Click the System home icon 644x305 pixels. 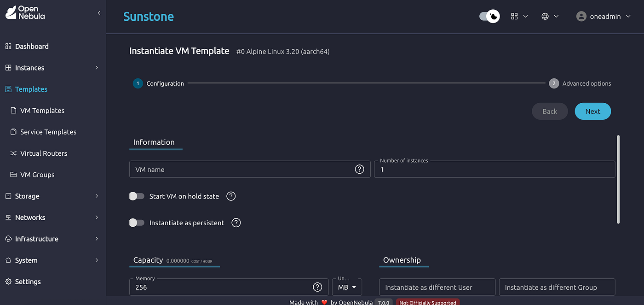point(8,260)
